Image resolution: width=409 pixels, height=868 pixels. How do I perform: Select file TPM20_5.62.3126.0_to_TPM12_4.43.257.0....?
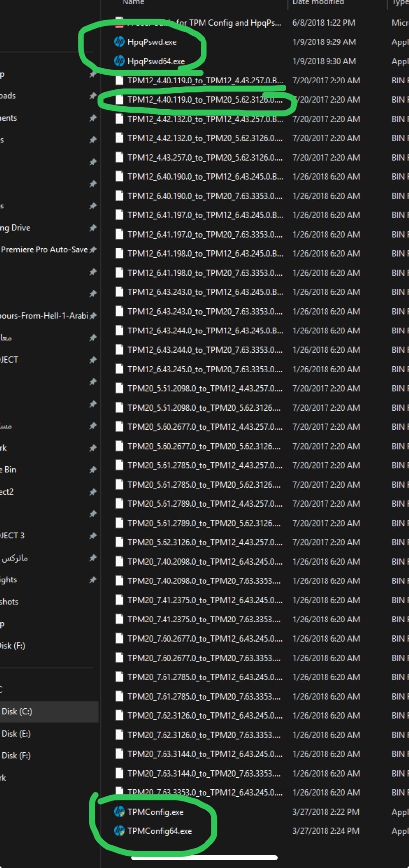pyautogui.click(x=205, y=542)
